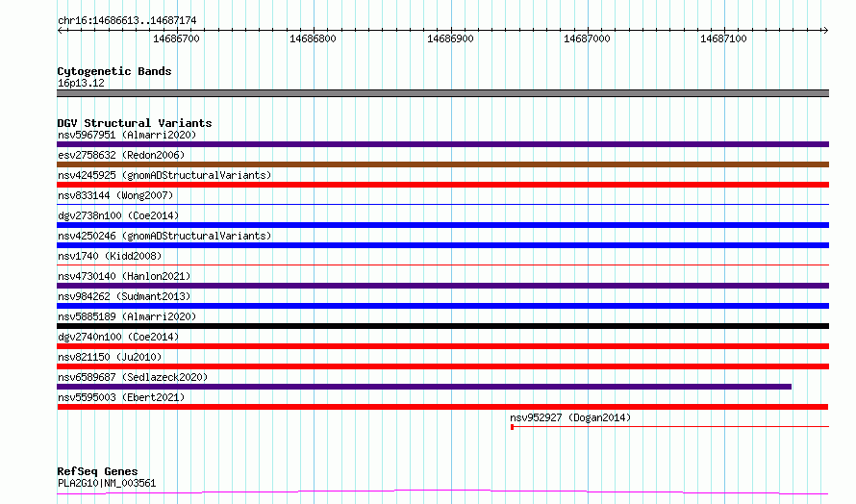Click the red nsv821150 variant bar
This screenshot has height=504, width=856.
coord(442,366)
